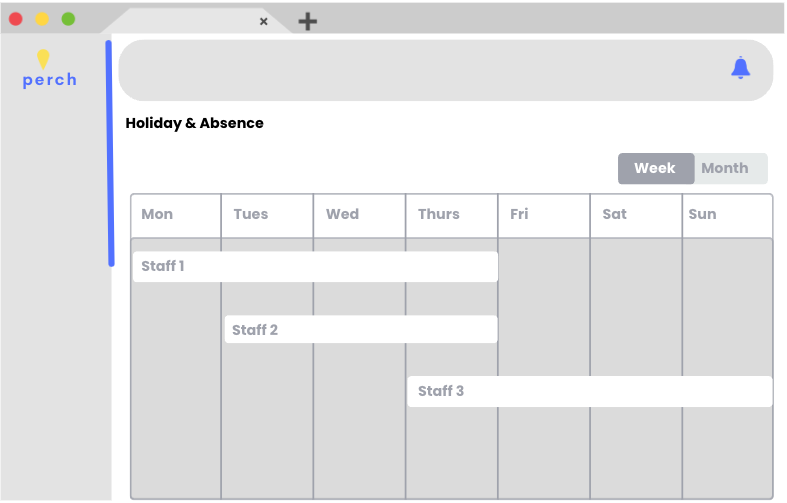Click the green macOS maximize button
The image size is (787, 503).
[68, 19]
